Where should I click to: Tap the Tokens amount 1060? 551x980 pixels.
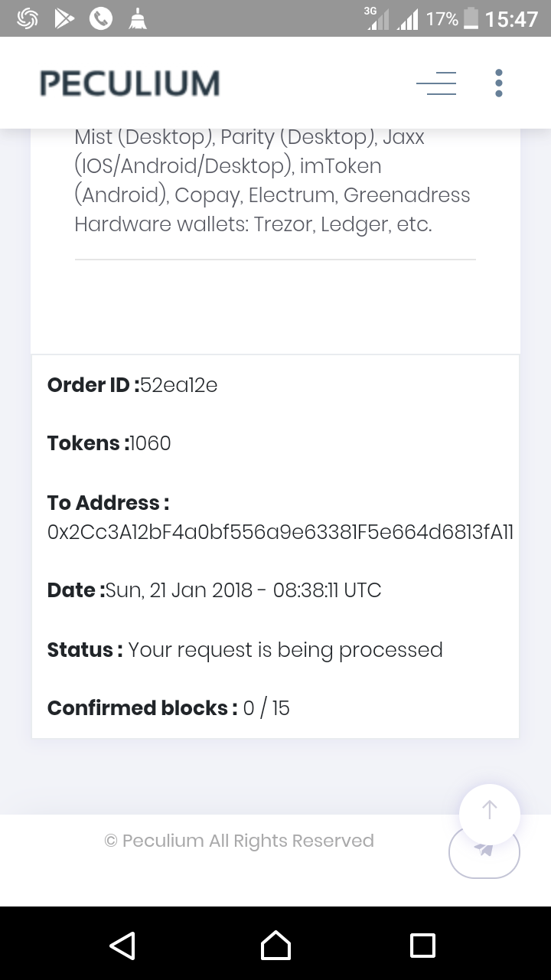pyautogui.click(x=151, y=443)
